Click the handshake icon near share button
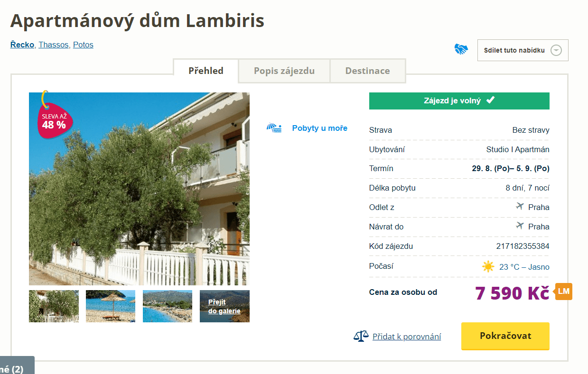The height and width of the screenshot is (374, 588). 461,49
